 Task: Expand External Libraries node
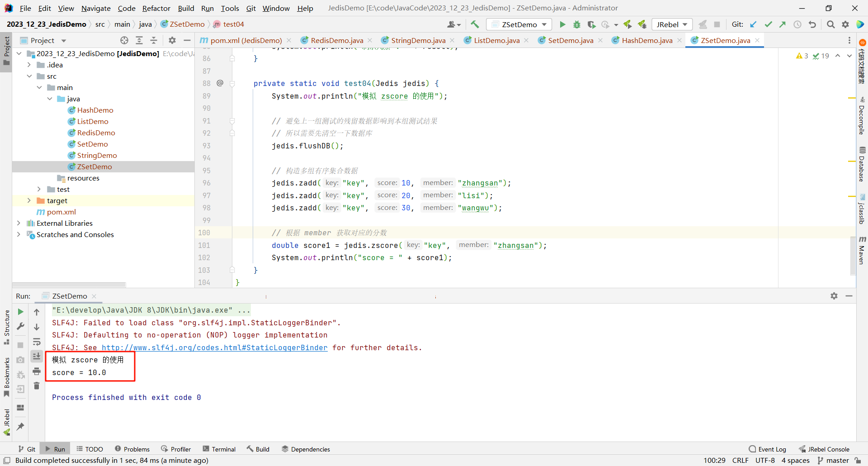19,223
